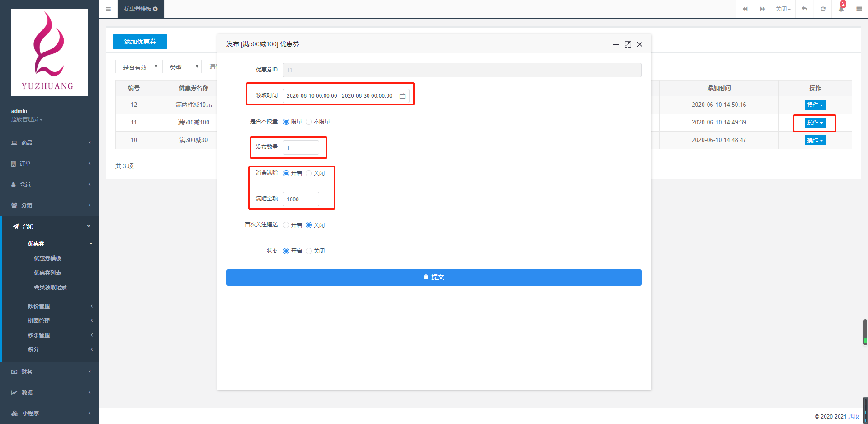The image size is (868, 424).
Task: Maximize the 发布优惠券 dialog
Action: click(628, 44)
